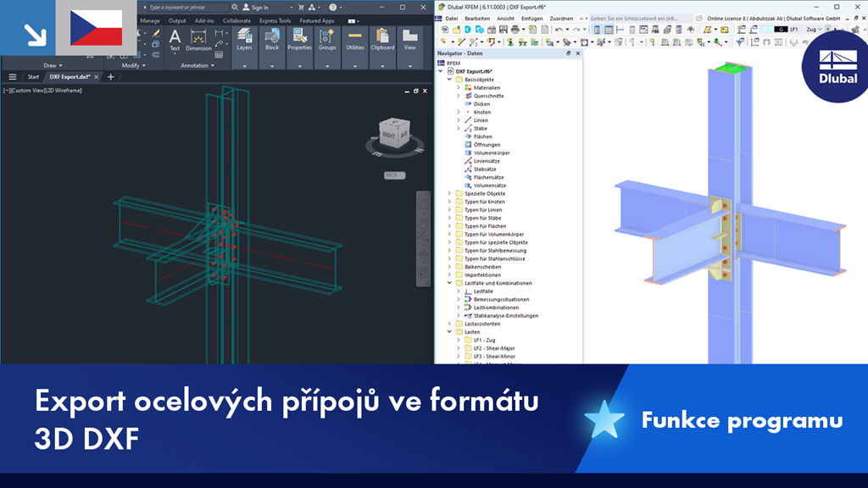The image size is (868, 488).
Task: Open AutoCAD file tabs hamburger menu
Action: (12, 77)
